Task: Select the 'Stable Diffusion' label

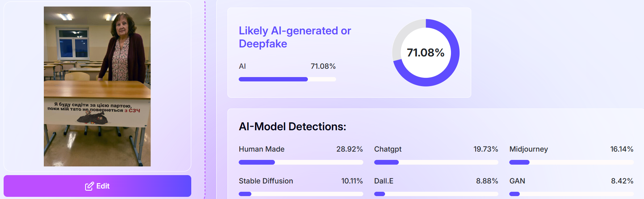Action: (x=266, y=181)
